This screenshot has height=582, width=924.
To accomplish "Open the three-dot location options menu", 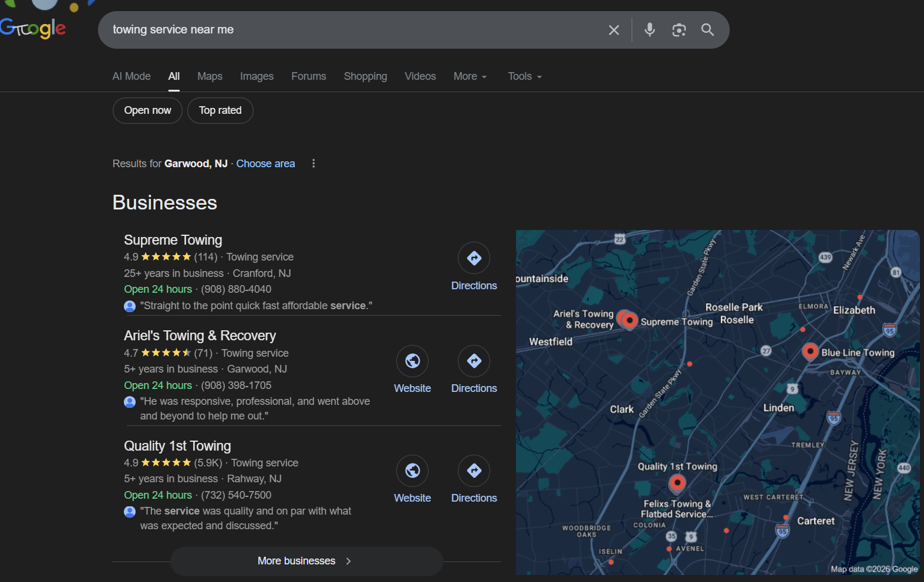I will pyautogui.click(x=313, y=164).
